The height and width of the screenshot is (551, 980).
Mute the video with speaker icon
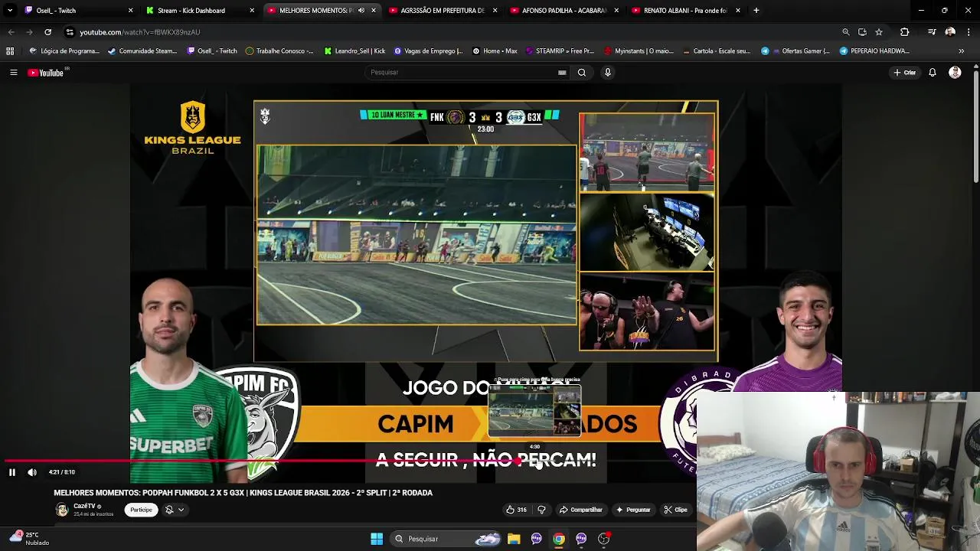click(x=32, y=472)
